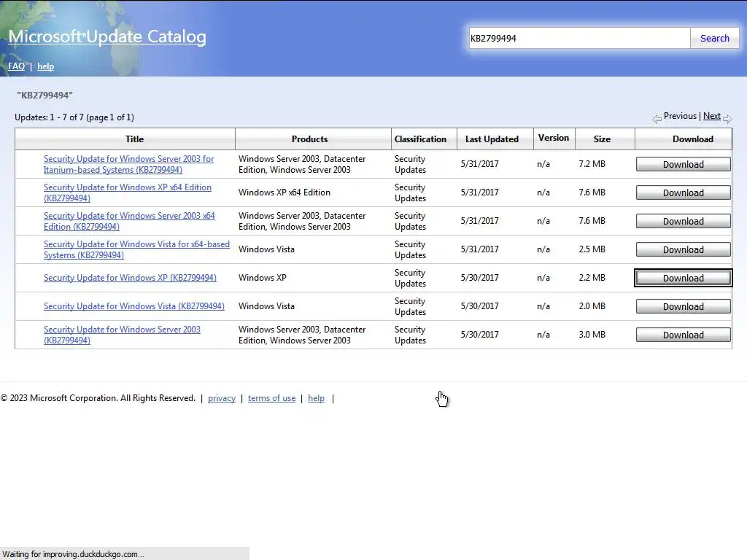Click the "KB2799494" results heading
Image resolution: width=747 pixels, height=560 pixels.
coord(44,96)
